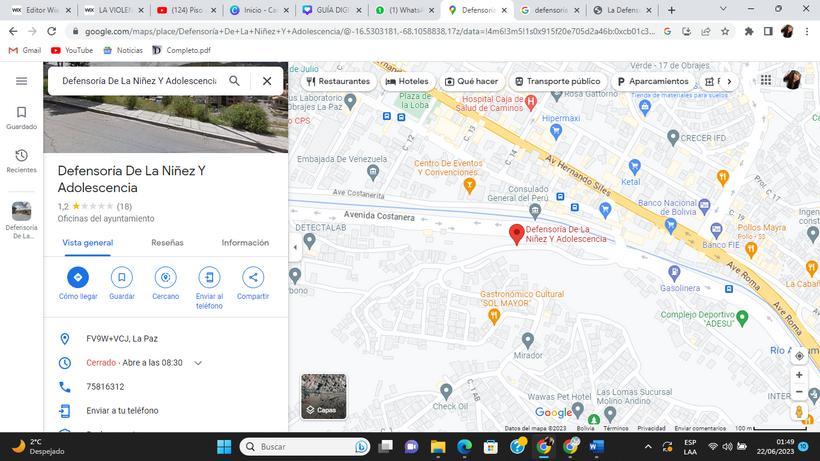Filter map by Hoteles chip
This screenshot has height=461, width=820.
(x=407, y=82)
